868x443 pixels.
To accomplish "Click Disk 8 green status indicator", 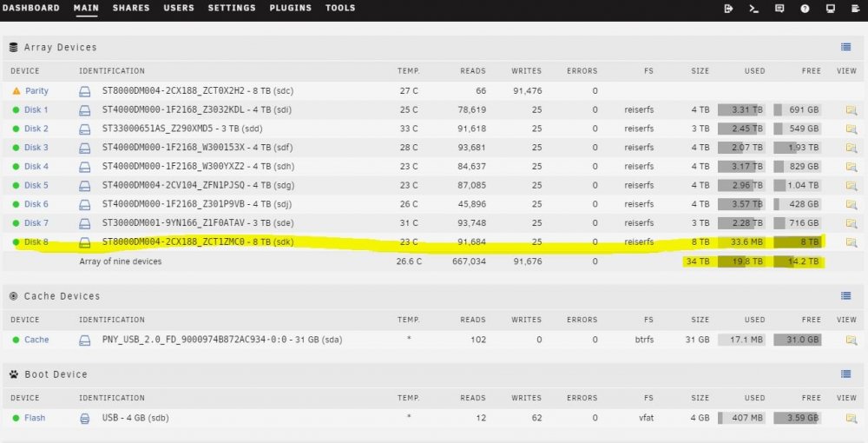I will [x=16, y=242].
